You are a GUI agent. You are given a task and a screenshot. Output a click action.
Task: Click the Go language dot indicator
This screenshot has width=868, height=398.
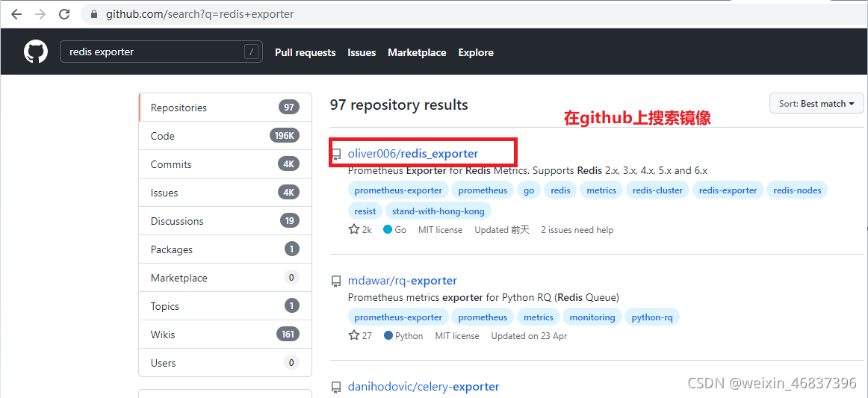point(388,230)
